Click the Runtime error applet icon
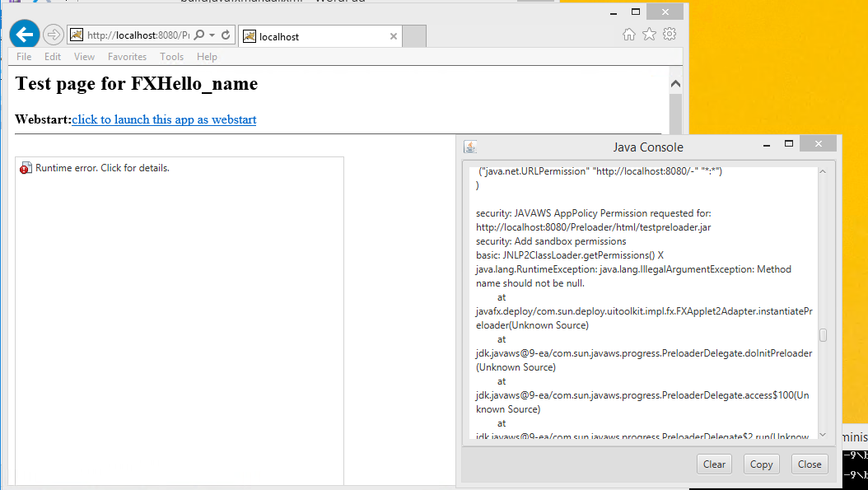868x490 pixels. tap(26, 168)
